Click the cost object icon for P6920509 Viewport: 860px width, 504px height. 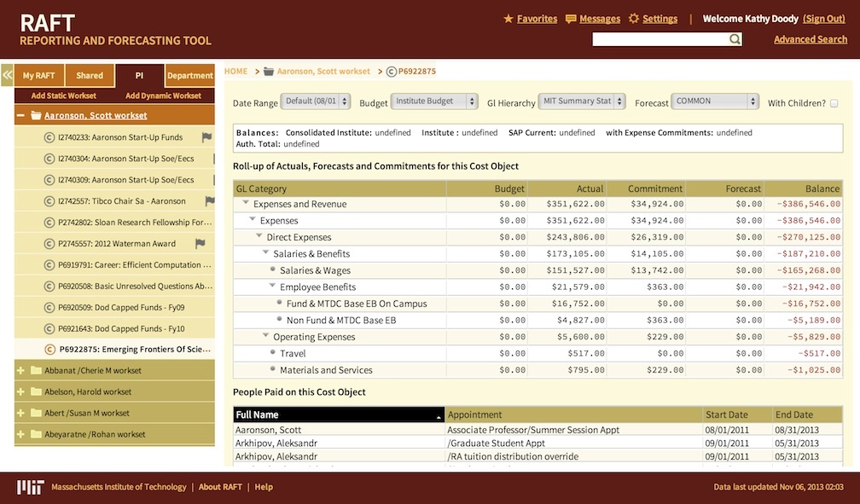pos(49,308)
